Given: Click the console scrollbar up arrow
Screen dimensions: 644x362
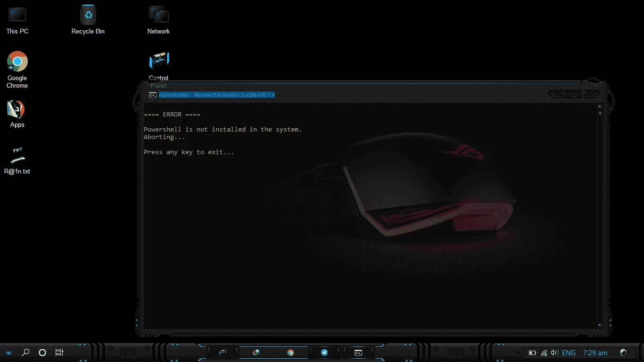Looking at the screenshot, I should [x=600, y=107].
